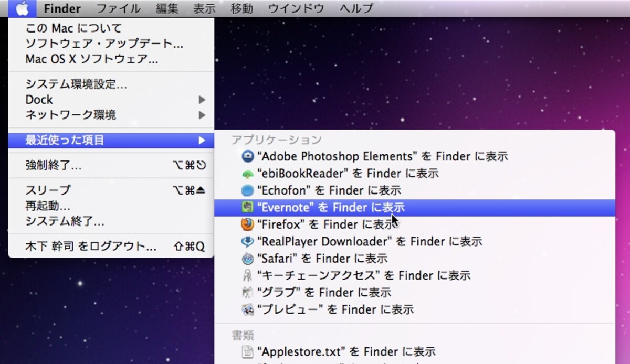Choose スリープ
Viewport: 630px width, 364px height.
coord(111,190)
